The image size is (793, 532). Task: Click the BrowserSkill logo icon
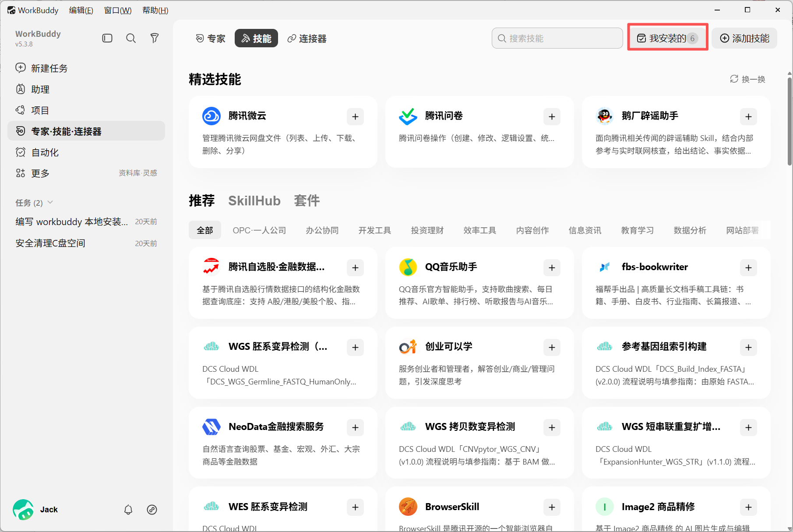(x=408, y=507)
